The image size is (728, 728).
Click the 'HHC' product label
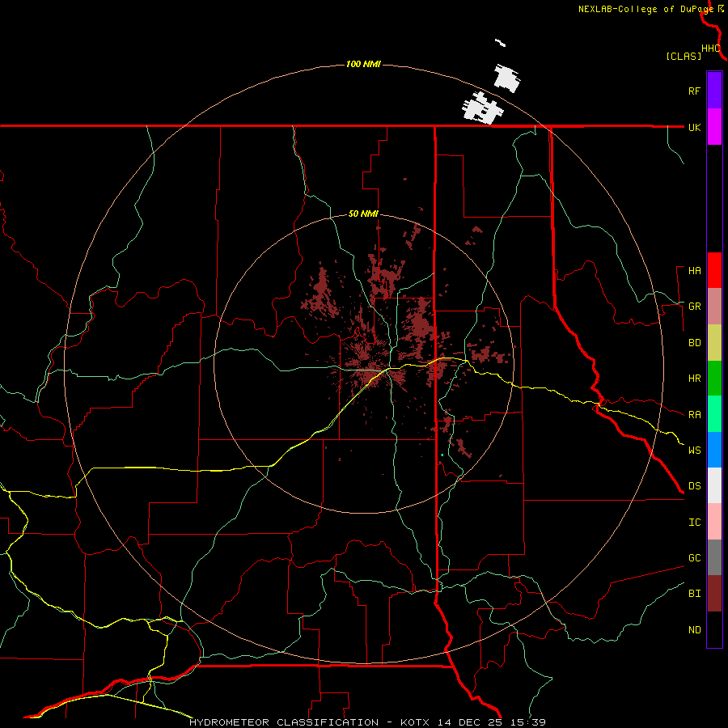(711, 49)
